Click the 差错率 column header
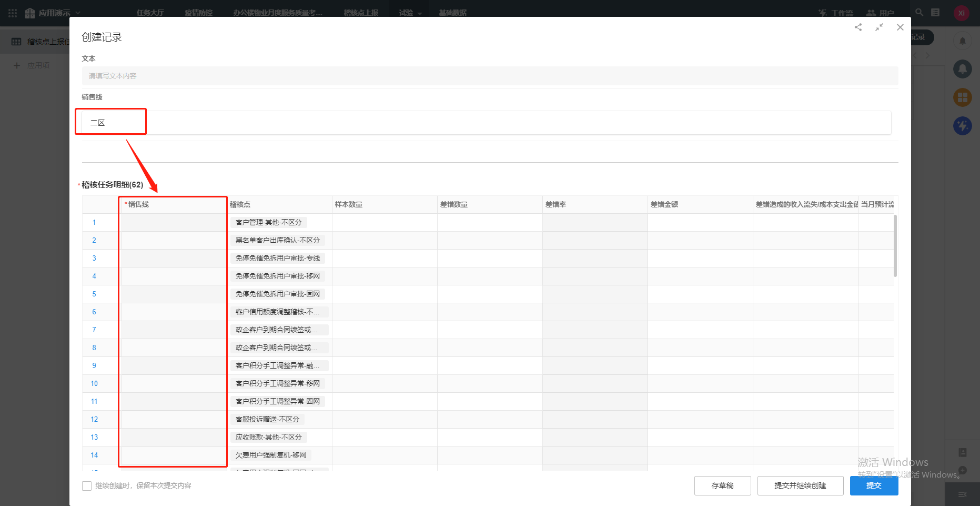This screenshot has height=506, width=980. (x=595, y=205)
